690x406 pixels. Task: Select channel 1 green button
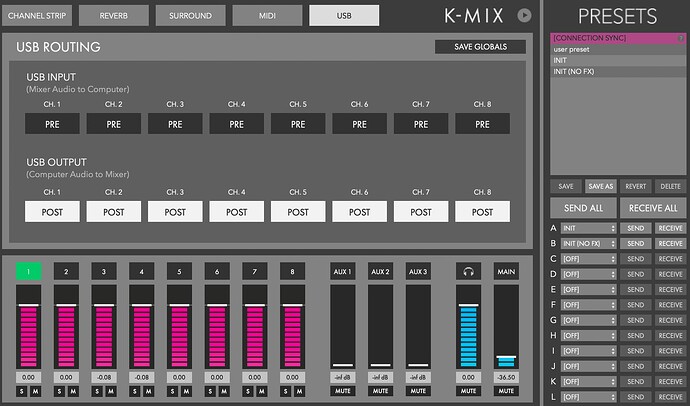(29, 271)
